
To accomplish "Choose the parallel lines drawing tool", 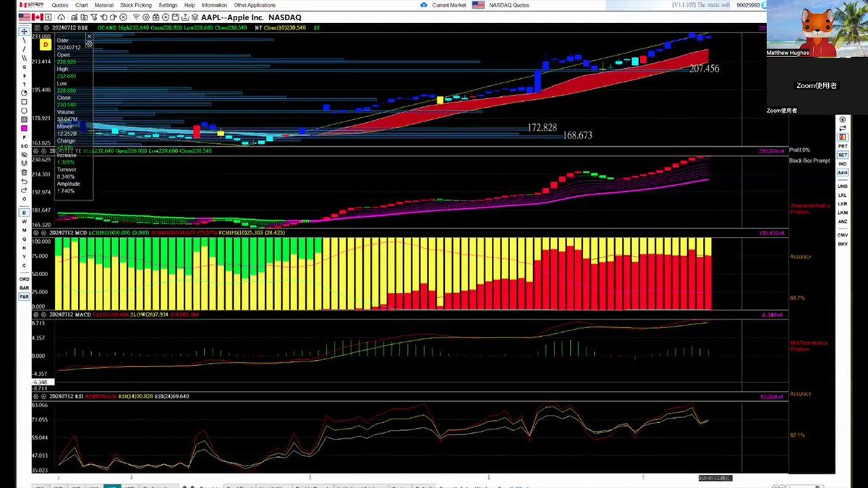I will pyautogui.click(x=24, y=57).
